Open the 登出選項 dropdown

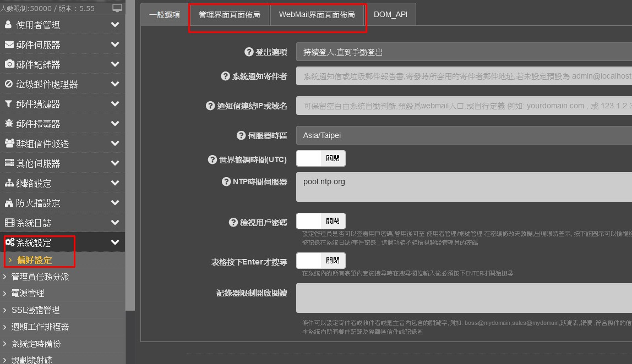(x=464, y=52)
